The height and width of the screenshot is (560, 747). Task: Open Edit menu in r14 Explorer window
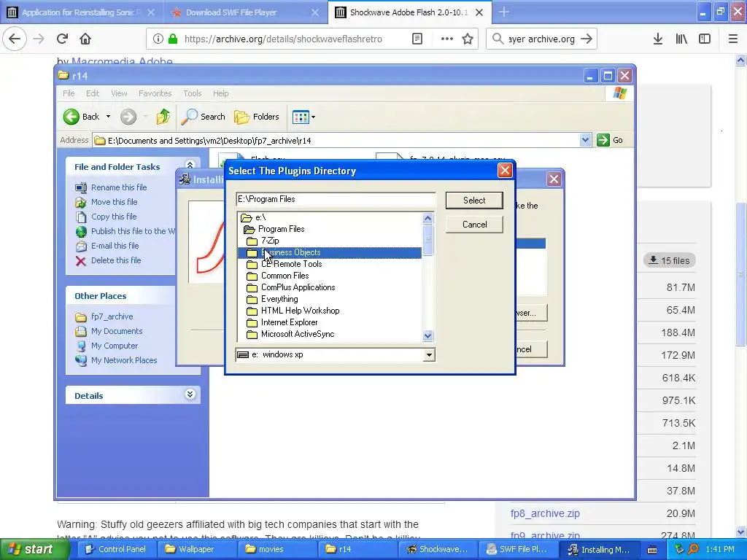tap(93, 93)
